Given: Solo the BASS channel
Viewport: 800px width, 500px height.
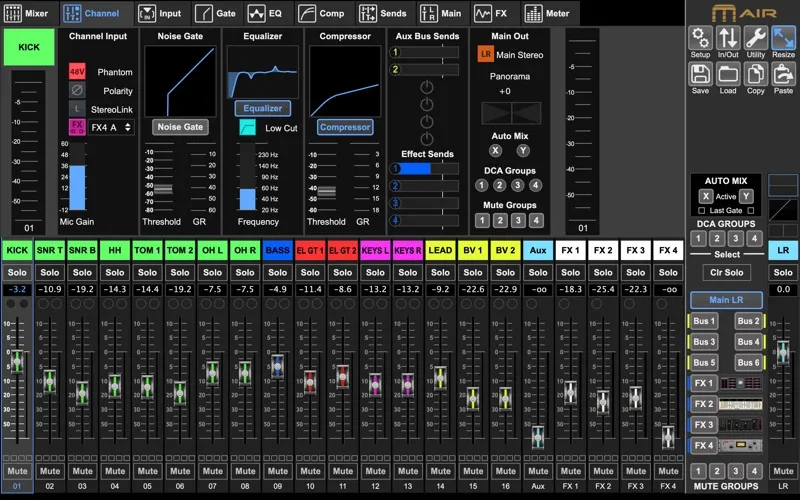Looking at the screenshot, I should pos(278,272).
